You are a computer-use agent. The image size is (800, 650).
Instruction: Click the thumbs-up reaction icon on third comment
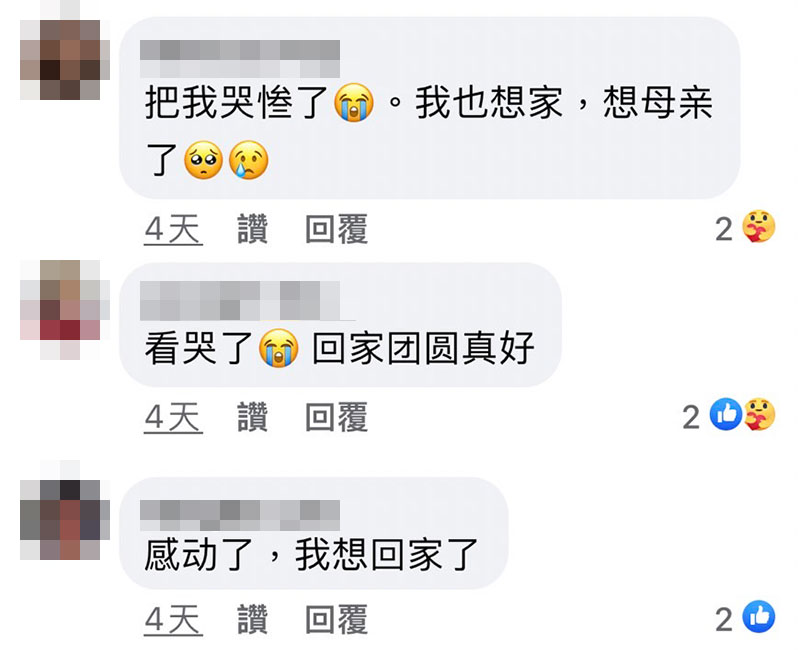[759, 616]
